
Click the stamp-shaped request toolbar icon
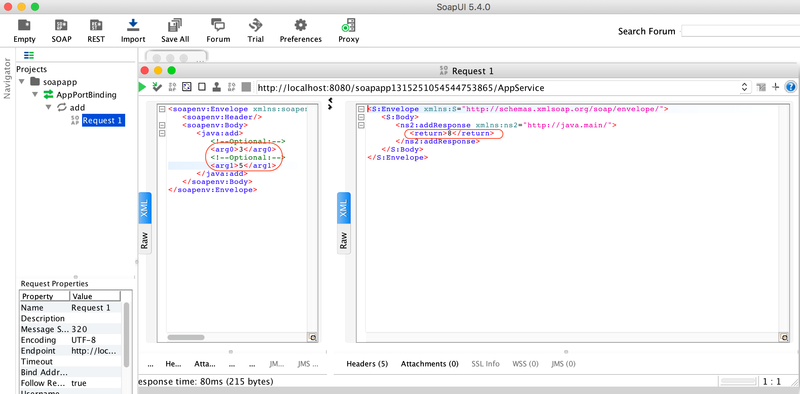pos(216,87)
